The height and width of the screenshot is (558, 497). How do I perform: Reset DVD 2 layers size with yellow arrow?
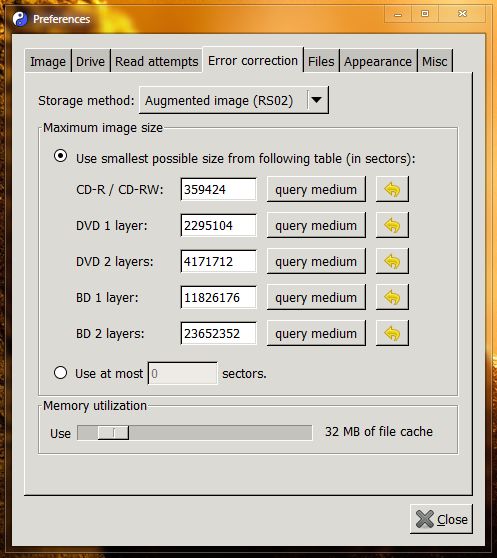pyautogui.click(x=392, y=261)
